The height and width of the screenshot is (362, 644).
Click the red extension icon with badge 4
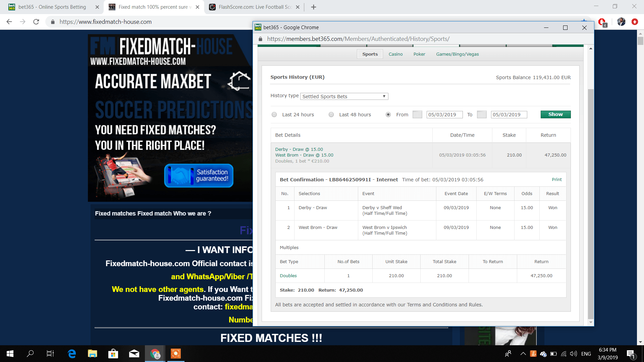602,22
